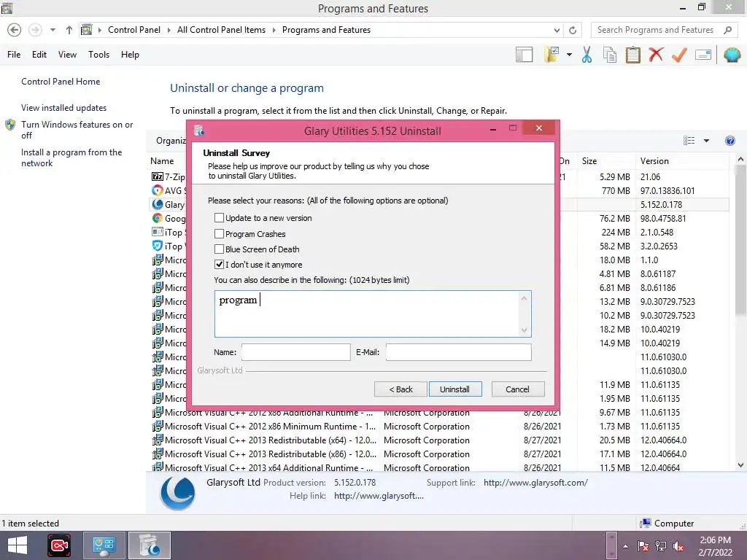Screen dimensions: 747x560
Task: Click the programs list scrollbar down arrow
Action: tap(740, 465)
